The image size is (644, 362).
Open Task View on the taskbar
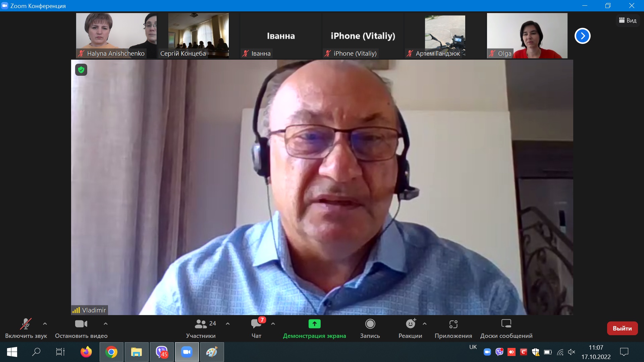pyautogui.click(x=60, y=352)
